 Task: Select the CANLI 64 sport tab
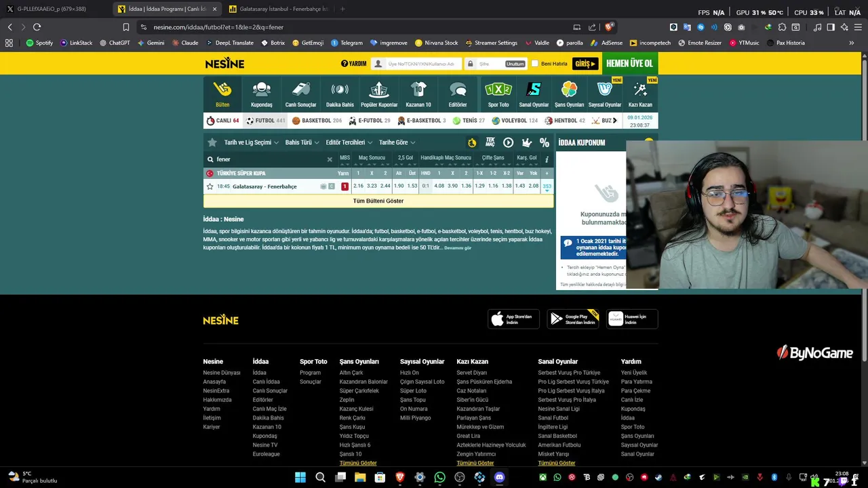click(222, 121)
